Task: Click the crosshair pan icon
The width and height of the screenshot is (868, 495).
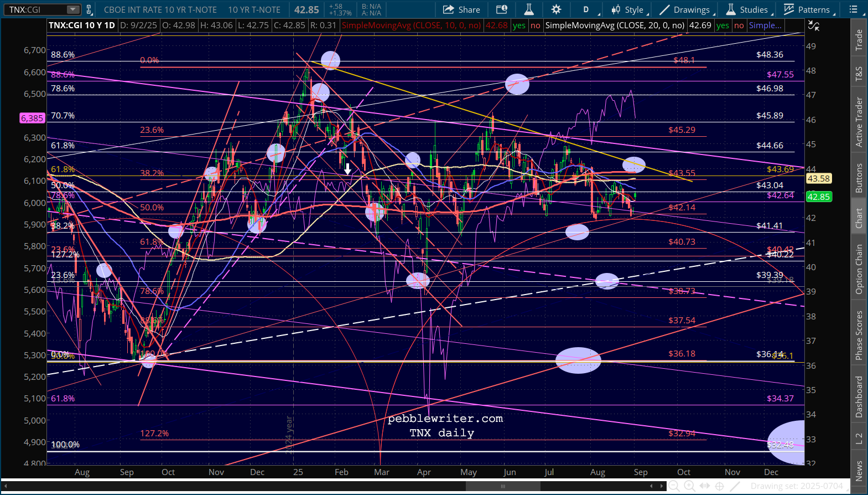Action: 719,486
